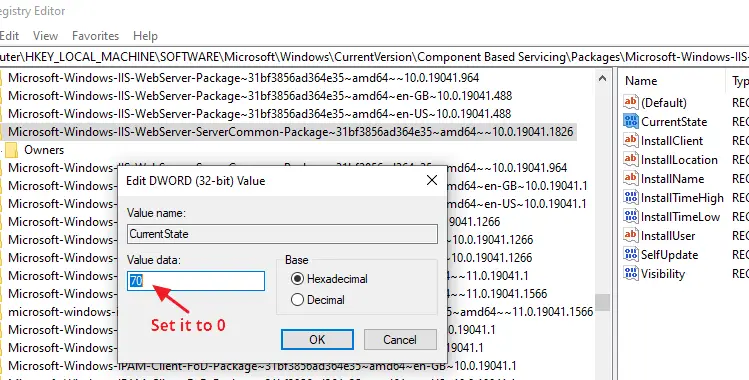The height and width of the screenshot is (380, 749).
Task: Select the CurrentState value name
Action: [x=674, y=122]
